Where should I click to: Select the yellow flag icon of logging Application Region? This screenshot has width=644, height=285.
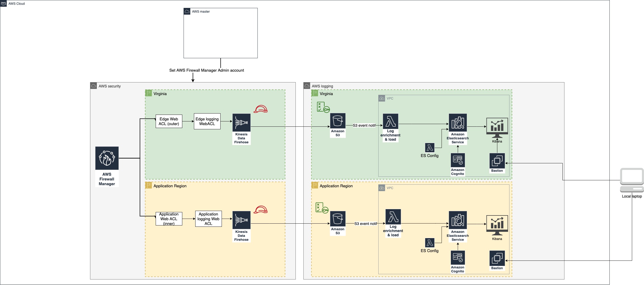click(x=315, y=185)
